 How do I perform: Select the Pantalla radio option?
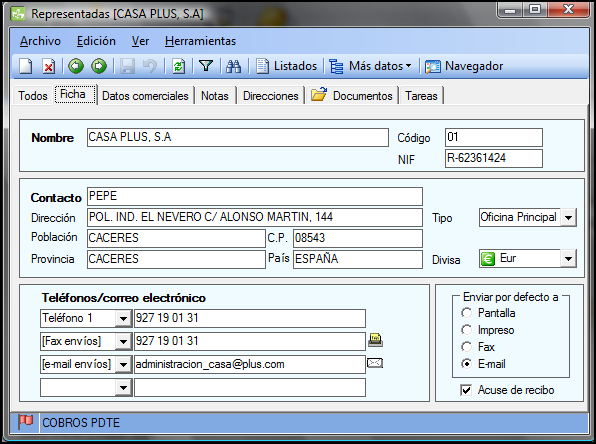point(466,313)
